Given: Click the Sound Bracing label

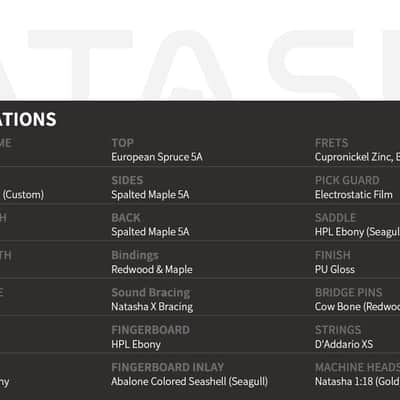Looking at the screenshot, I should pyautogui.click(x=151, y=293).
